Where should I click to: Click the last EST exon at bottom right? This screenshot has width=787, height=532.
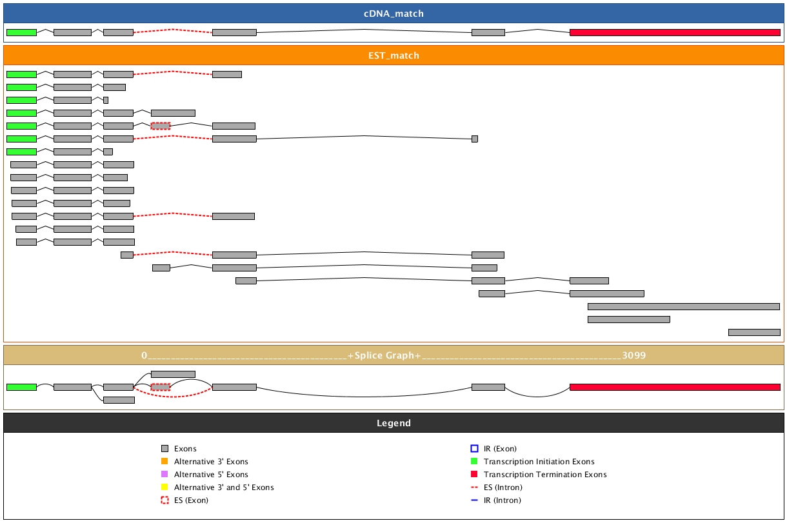[754, 332]
